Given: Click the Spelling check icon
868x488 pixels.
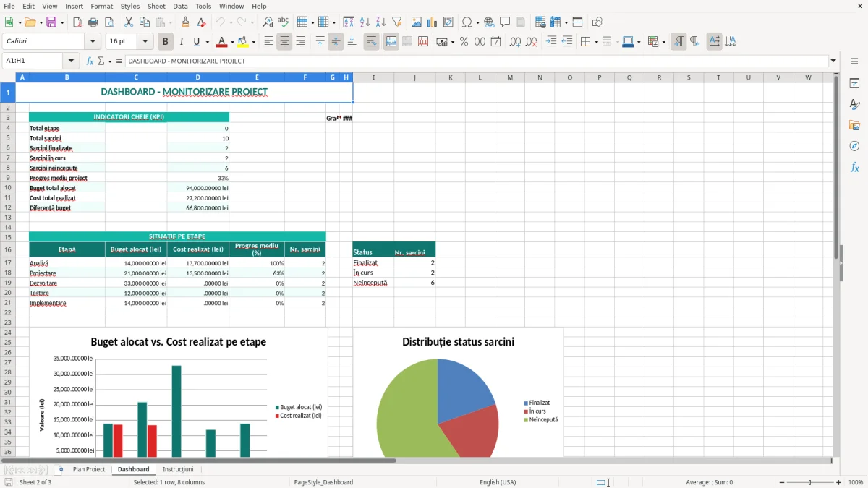Looking at the screenshot, I should [284, 22].
